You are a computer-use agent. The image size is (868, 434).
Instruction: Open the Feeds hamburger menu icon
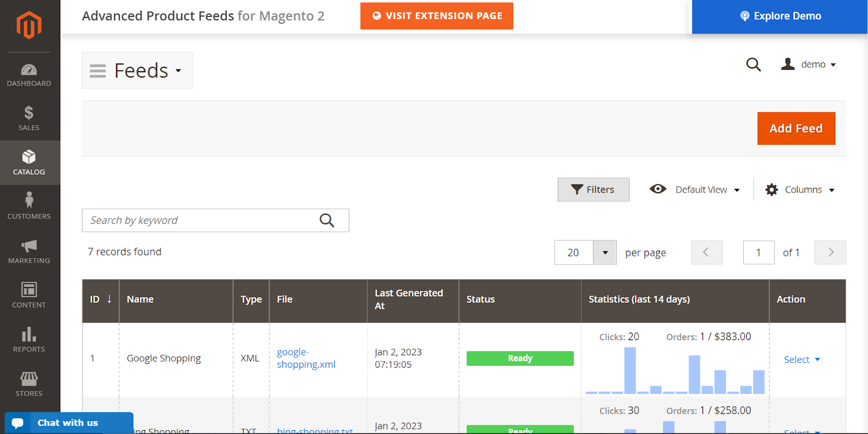point(98,71)
